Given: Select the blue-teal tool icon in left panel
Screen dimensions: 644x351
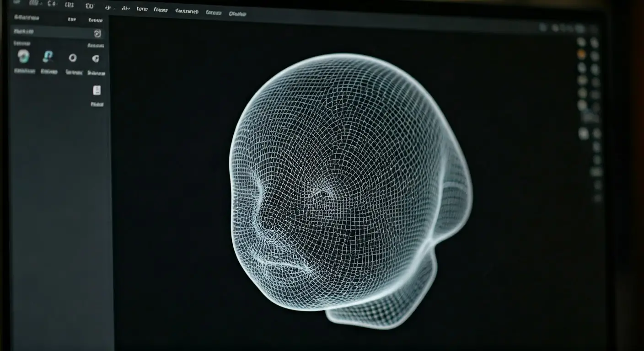Looking at the screenshot, I should [x=48, y=57].
